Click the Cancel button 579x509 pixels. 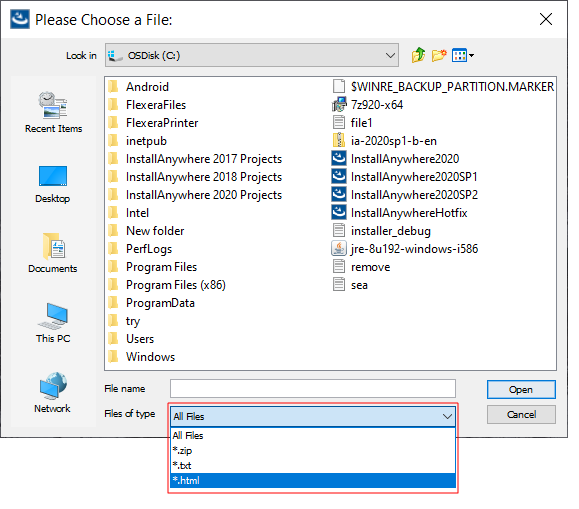pos(521,414)
